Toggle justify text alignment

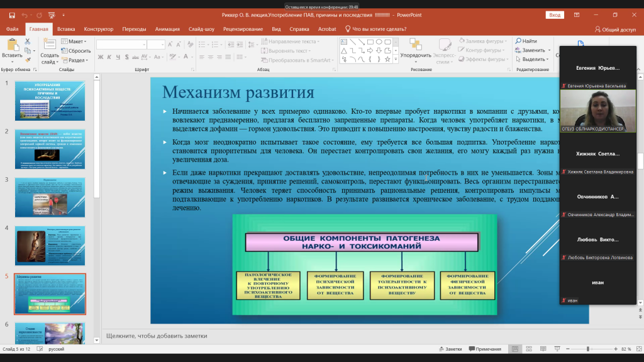click(228, 57)
